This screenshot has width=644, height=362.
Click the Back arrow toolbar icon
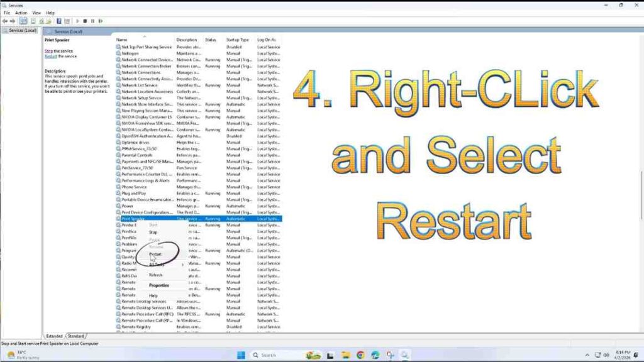pyautogui.click(x=5, y=21)
